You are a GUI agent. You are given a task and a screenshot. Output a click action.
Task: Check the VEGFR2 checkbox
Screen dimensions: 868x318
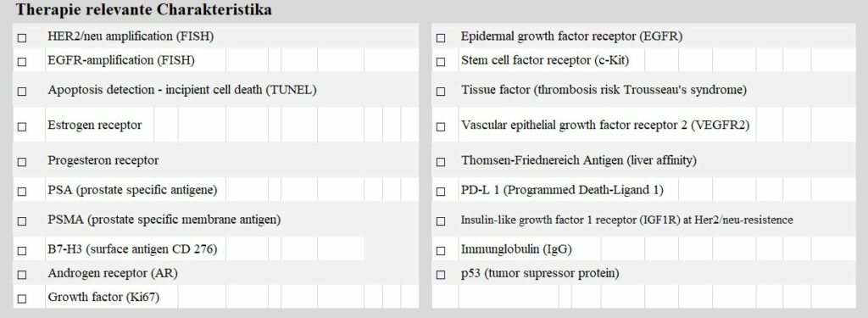pyautogui.click(x=441, y=127)
